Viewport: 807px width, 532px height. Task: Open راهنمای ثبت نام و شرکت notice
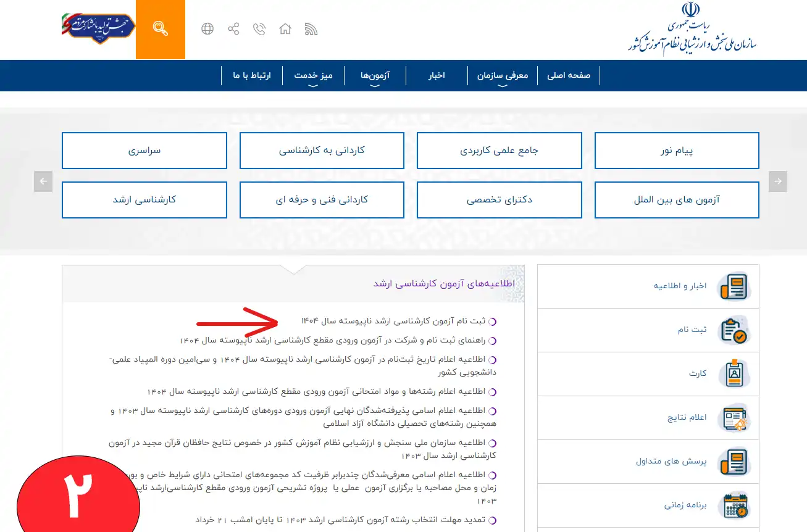tap(333, 340)
